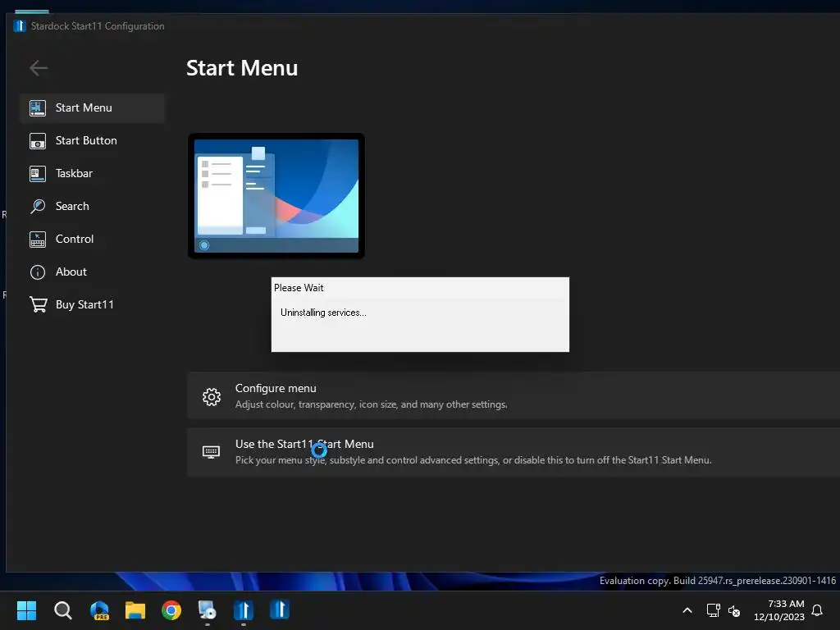Click Pick your menu style description text
This screenshot has width=840, height=630.
pos(473,460)
